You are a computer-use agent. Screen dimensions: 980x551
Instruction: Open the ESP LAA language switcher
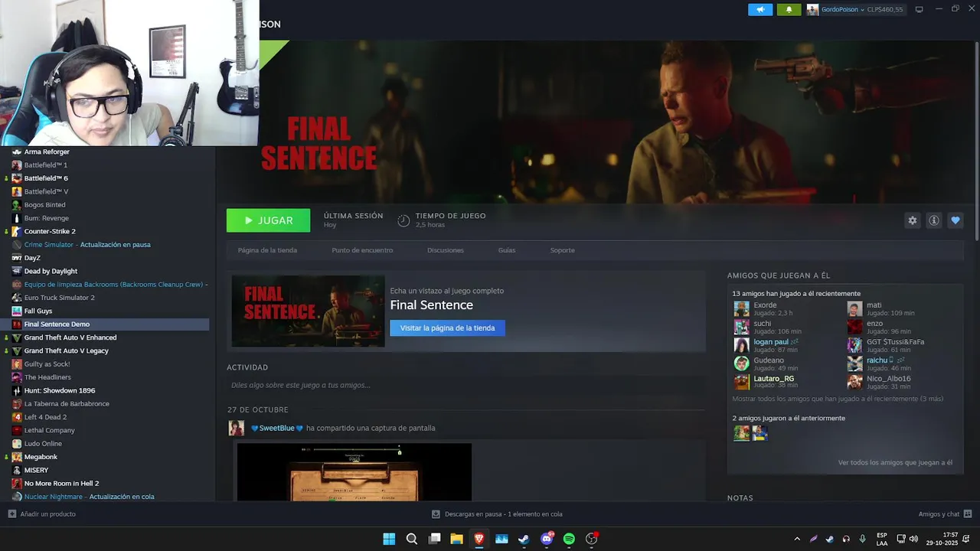882,539
